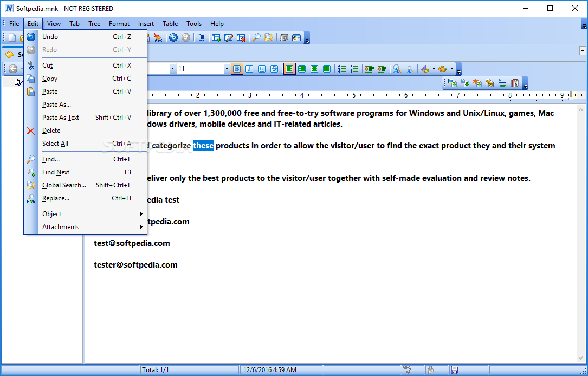Click the increase indent icon

[x=369, y=69]
